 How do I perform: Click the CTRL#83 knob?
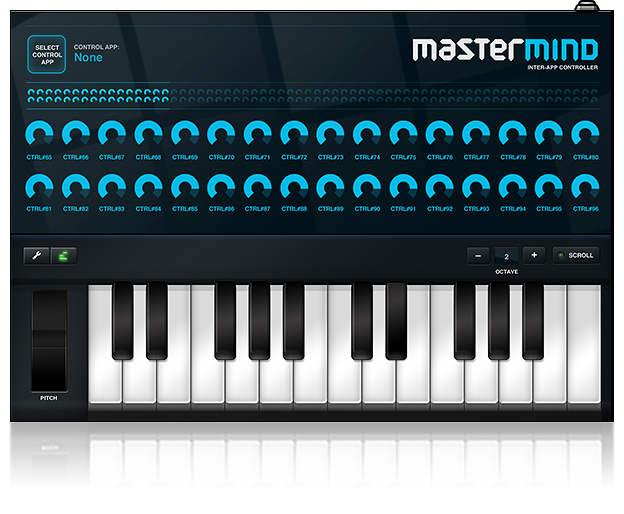(112, 186)
